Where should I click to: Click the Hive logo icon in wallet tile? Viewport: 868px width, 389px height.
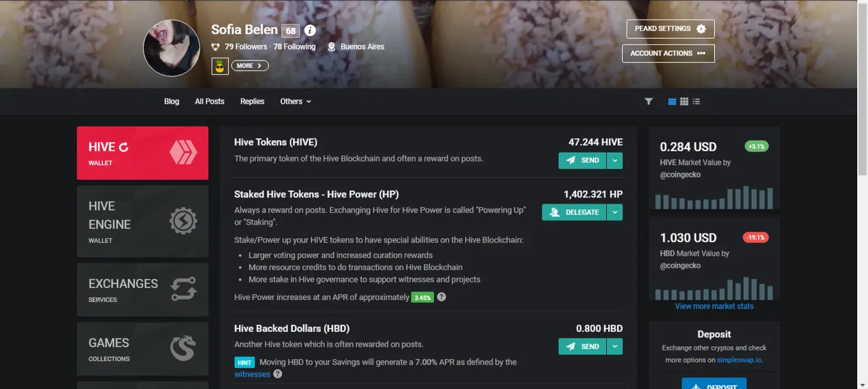pyautogui.click(x=183, y=153)
